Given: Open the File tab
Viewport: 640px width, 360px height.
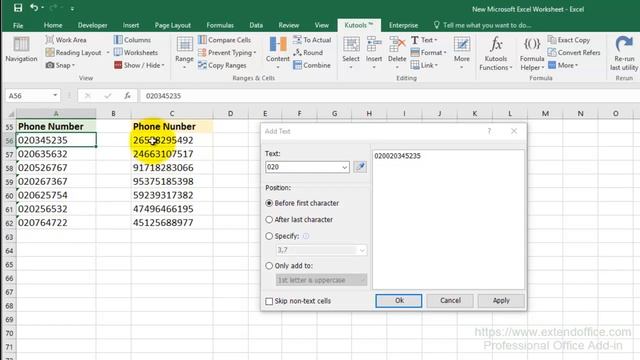Looking at the screenshot, I should pos(18,25).
